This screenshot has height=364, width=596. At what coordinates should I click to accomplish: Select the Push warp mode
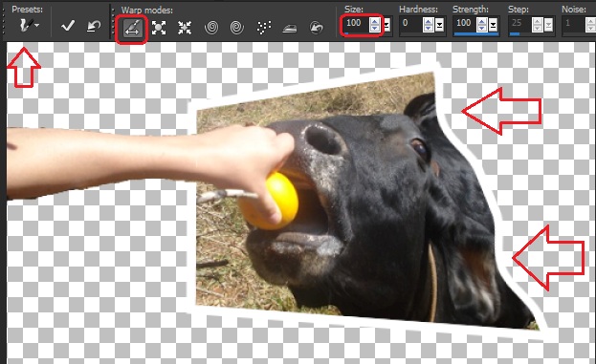(x=131, y=28)
